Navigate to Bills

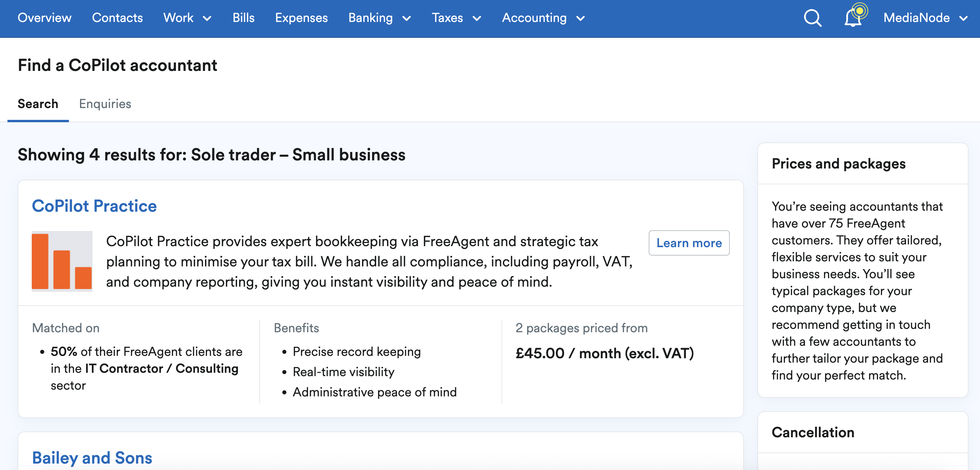243,18
